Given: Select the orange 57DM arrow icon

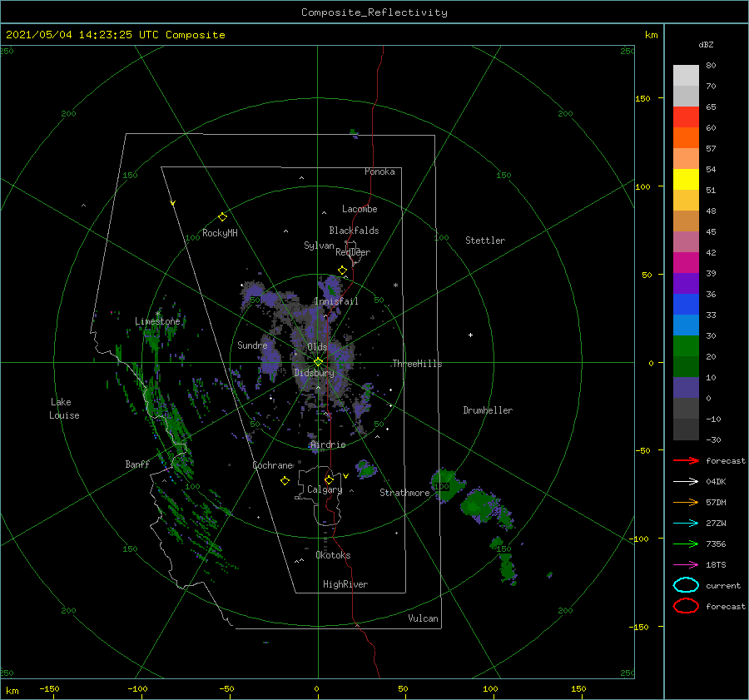Looking at the screenshot, I should coord(686,502).
